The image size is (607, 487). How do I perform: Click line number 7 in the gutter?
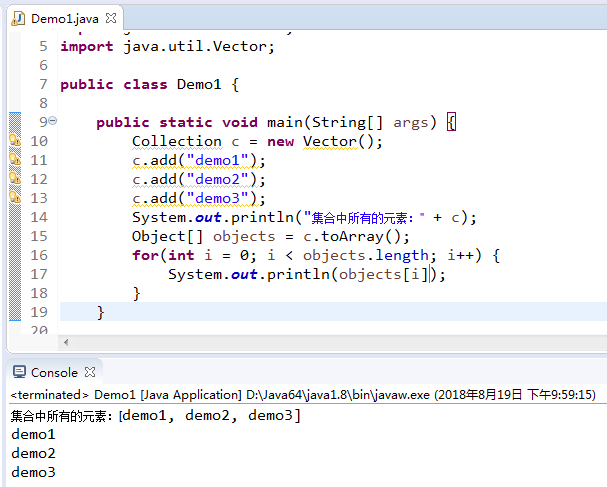pos(43,84)
